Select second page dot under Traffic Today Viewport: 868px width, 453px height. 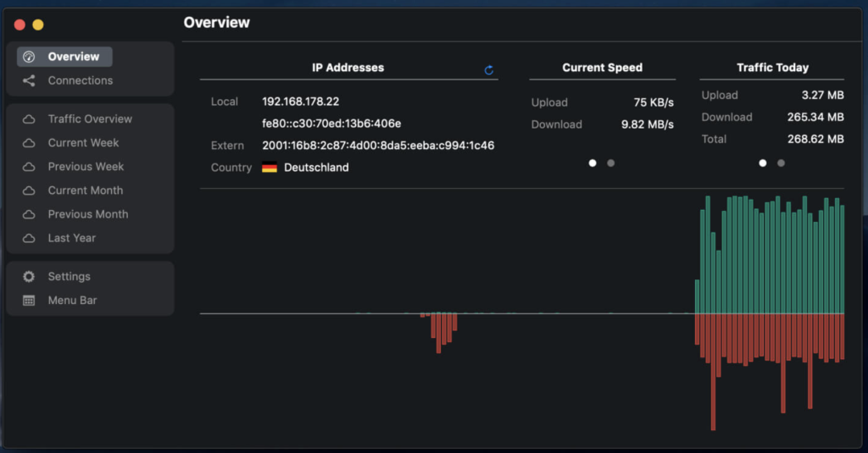coord(781,163)
